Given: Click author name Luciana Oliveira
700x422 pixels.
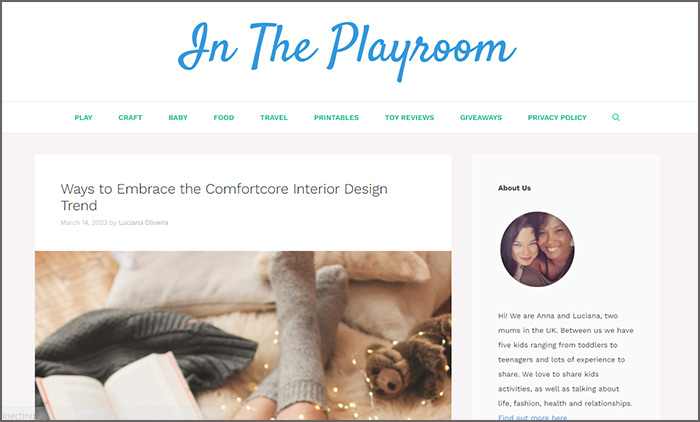Looking at the screenshot, I should (x=143, y=222).
